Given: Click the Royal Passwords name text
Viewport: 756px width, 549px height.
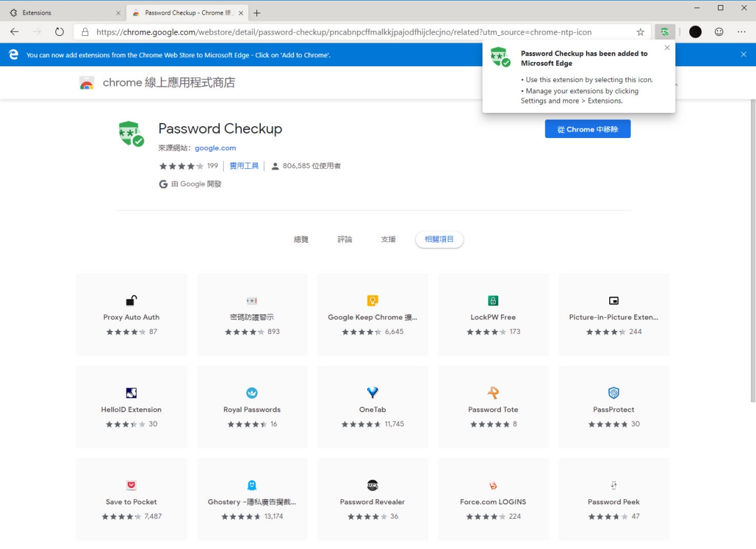Looking at the screenshot, I should (252, 410).
